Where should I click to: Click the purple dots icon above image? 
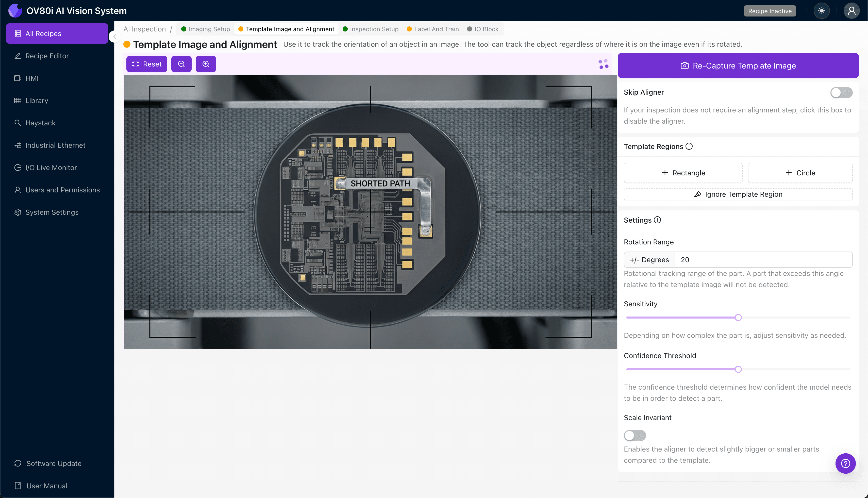point(603,64)
